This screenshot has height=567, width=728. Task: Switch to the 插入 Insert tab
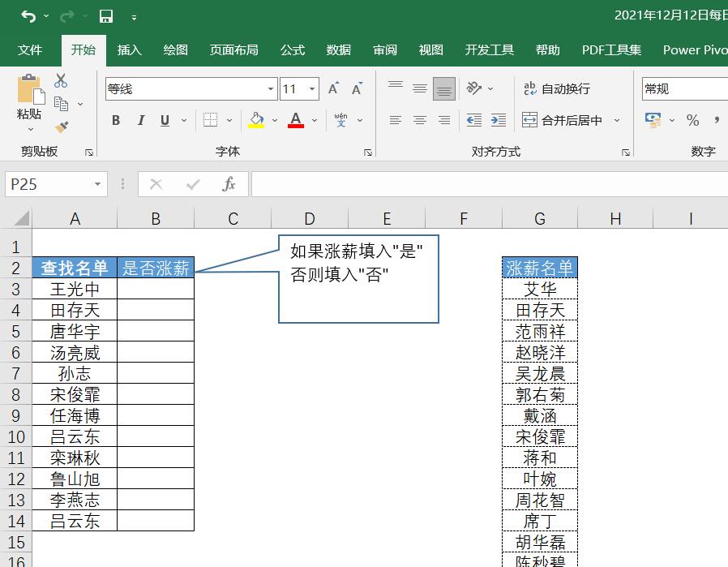click(x=129, y=50)
